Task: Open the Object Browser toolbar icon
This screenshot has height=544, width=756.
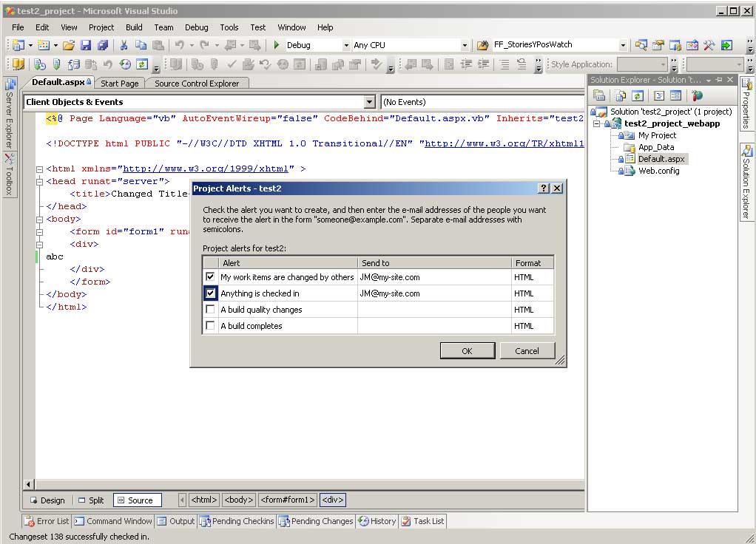Action: pyautogui.click(x=692, y=45)
